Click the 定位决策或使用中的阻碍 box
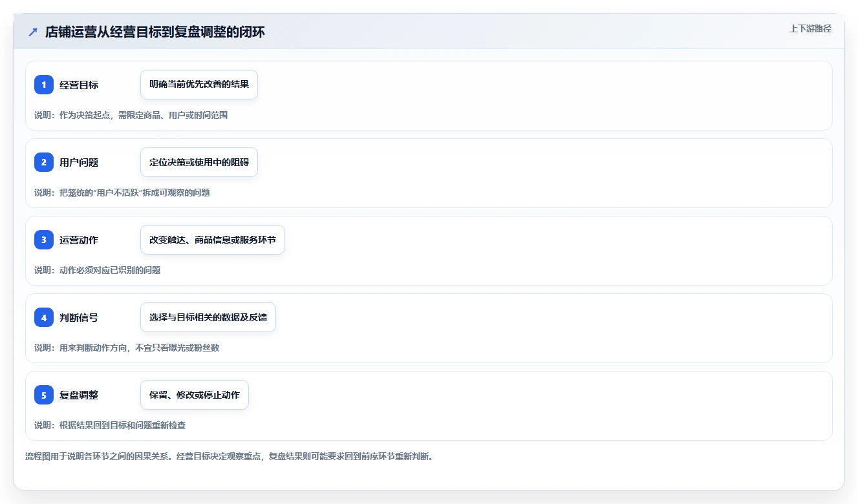 [199, 162]
